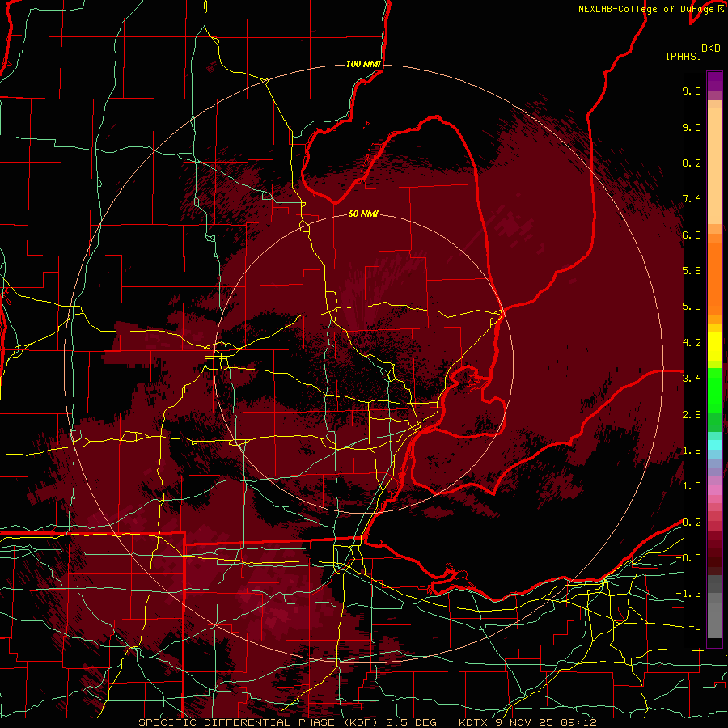Click the 50 NMI range ring label
The width and height of the screenshot is (728, 728).
(363, 214)
